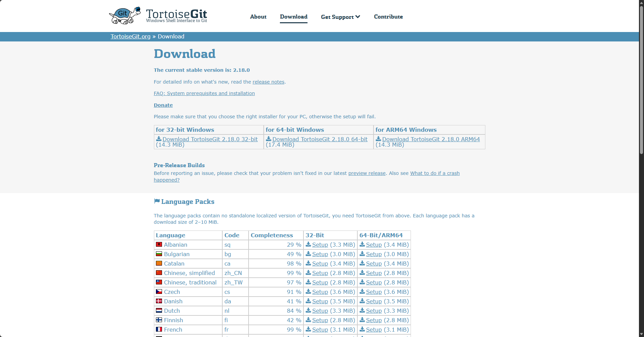Screen dimensions: 644x337
Task: Click the Language Packs flag icon
Action: (x=157, y=201)
